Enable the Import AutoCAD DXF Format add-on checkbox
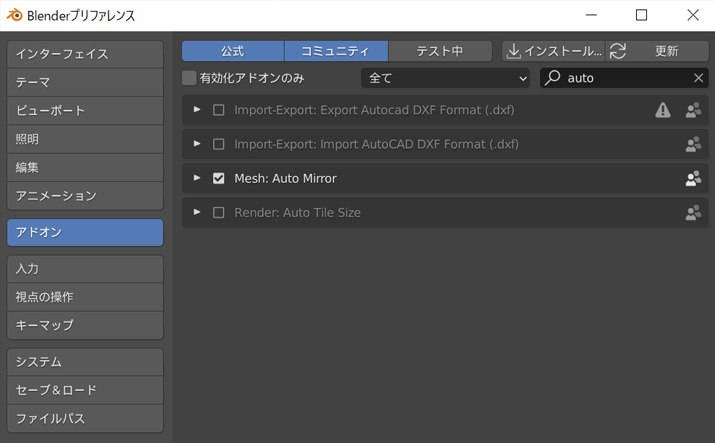715x443 pixels. [218, 144]
